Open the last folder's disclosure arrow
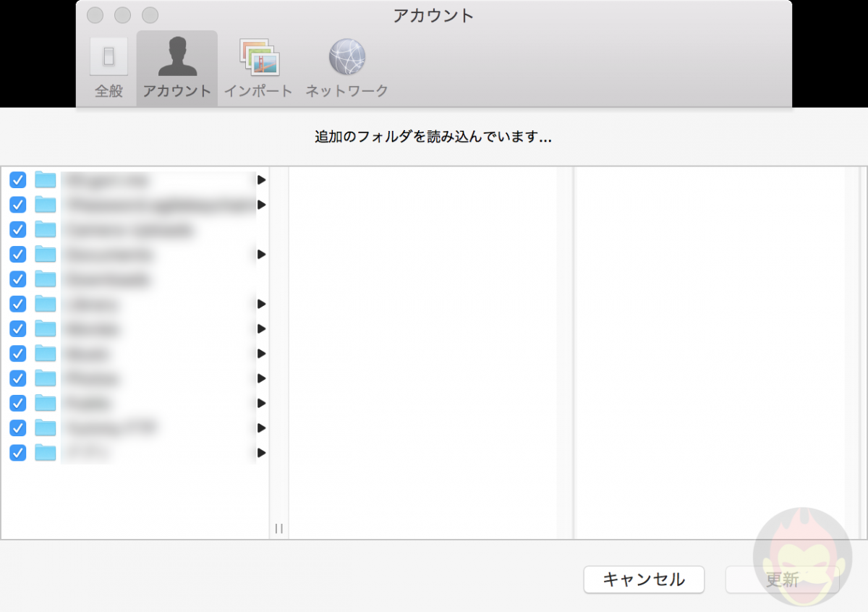 click(260, 453)
